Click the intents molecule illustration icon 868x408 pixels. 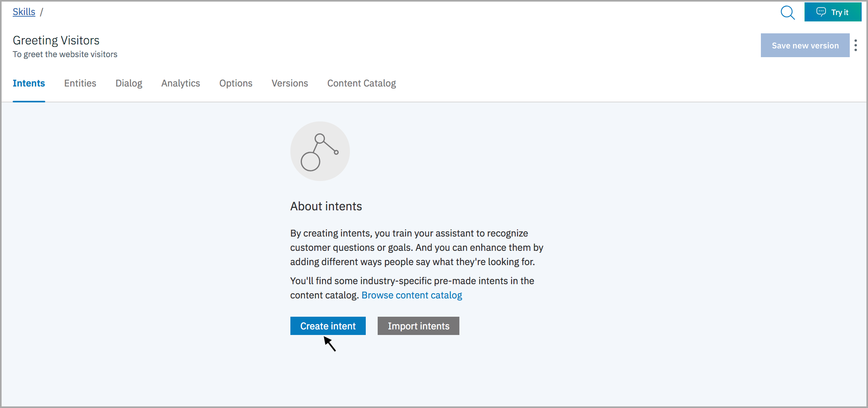[x=320, y=151]
